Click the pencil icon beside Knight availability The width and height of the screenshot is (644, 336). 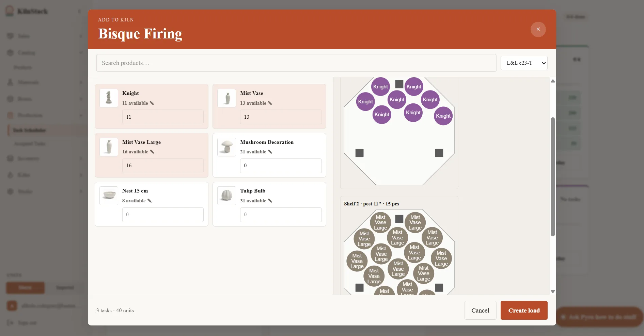point(152,103)
